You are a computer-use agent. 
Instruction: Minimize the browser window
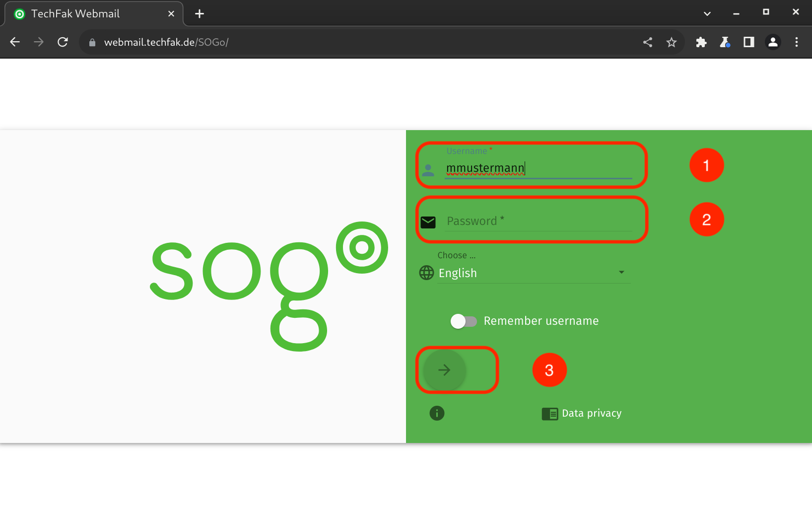tap(737, 13)
